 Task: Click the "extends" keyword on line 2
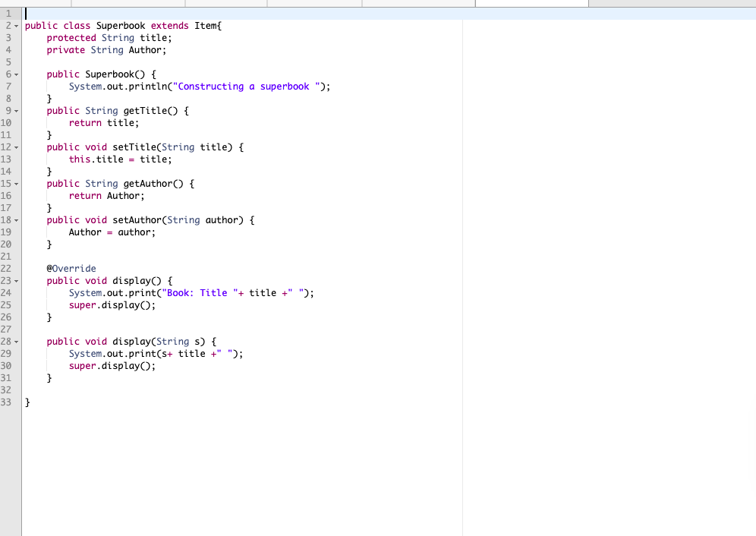coord(170,26)
